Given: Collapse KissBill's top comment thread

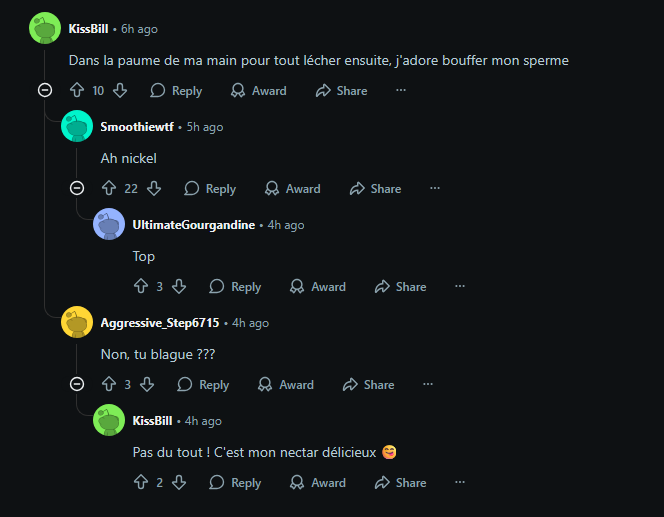Looking at the screenshot, I should (x=45, y=91).
